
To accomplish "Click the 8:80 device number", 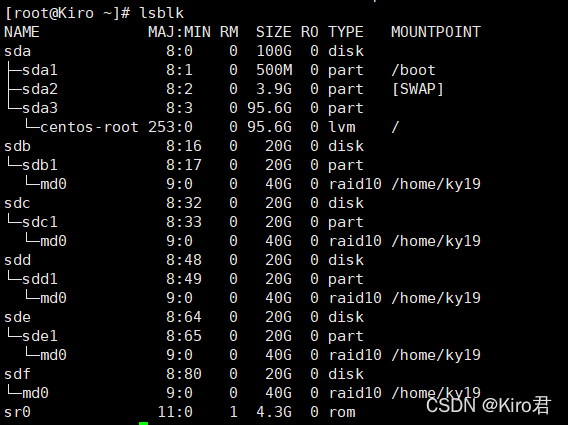I will (x=184, y=374).
